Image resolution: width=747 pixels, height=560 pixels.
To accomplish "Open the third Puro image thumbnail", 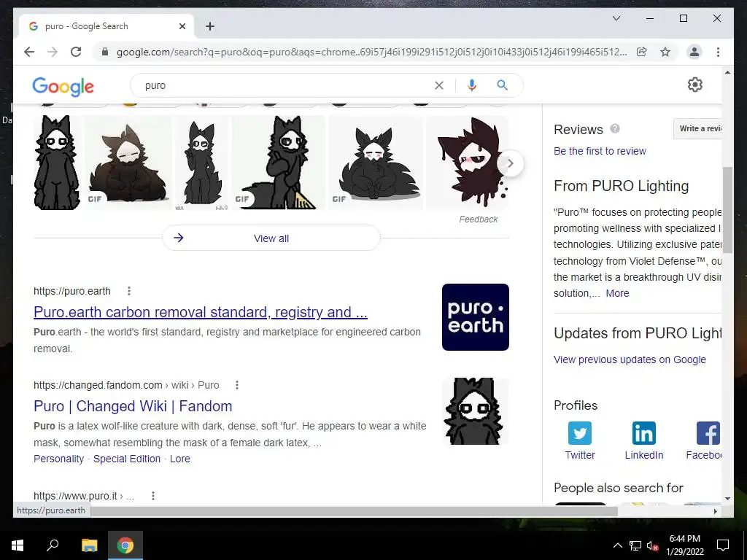I will pos(201,163).
